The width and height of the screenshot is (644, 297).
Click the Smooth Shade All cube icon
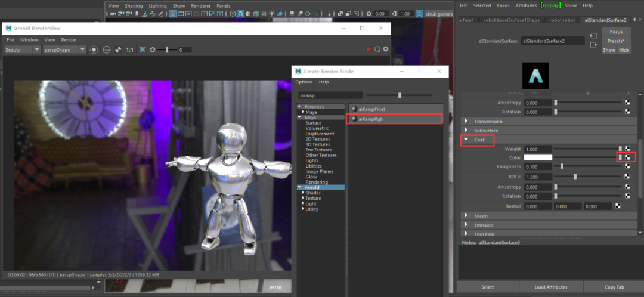point(240,14)
